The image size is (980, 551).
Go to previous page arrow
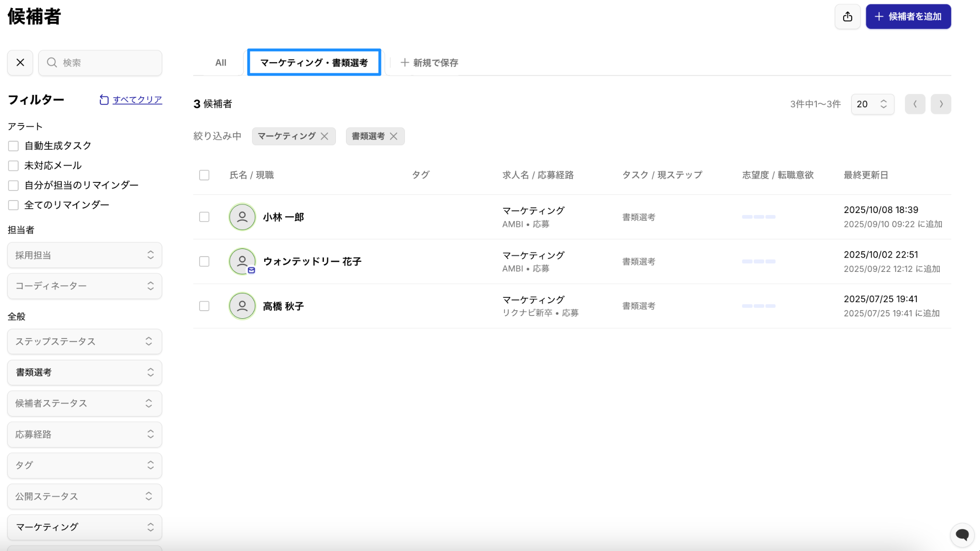915,104
